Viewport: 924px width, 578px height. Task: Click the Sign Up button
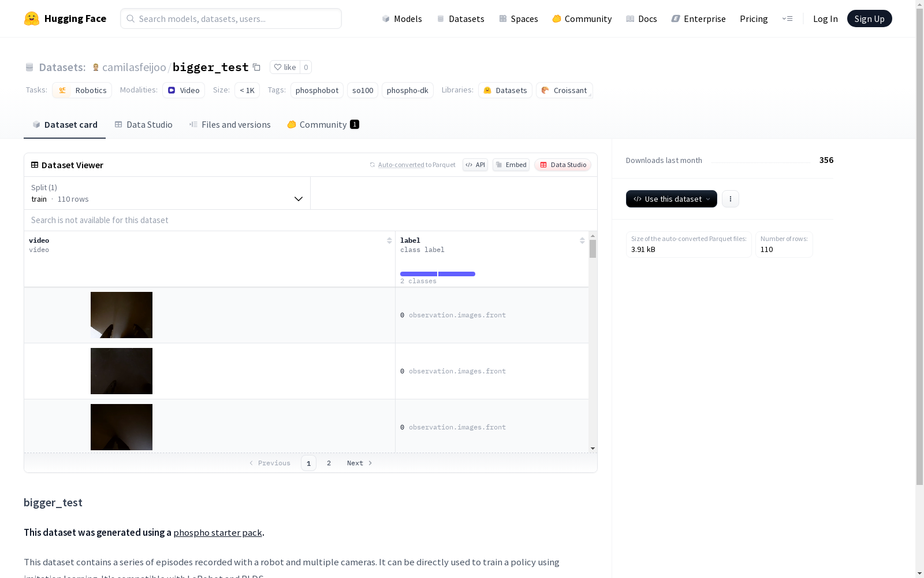click(x=869, y=18)
